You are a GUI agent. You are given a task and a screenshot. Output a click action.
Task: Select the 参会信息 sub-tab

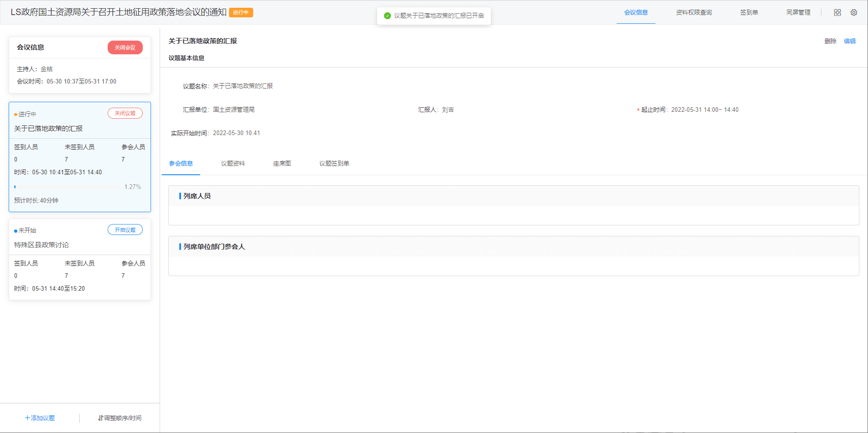click(x=181, y=163)
